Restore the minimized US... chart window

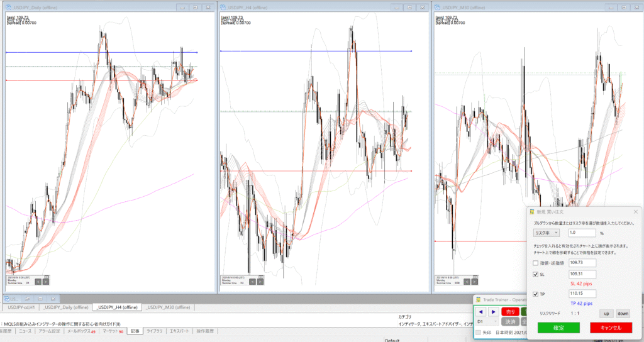click(x=28, y=299)
